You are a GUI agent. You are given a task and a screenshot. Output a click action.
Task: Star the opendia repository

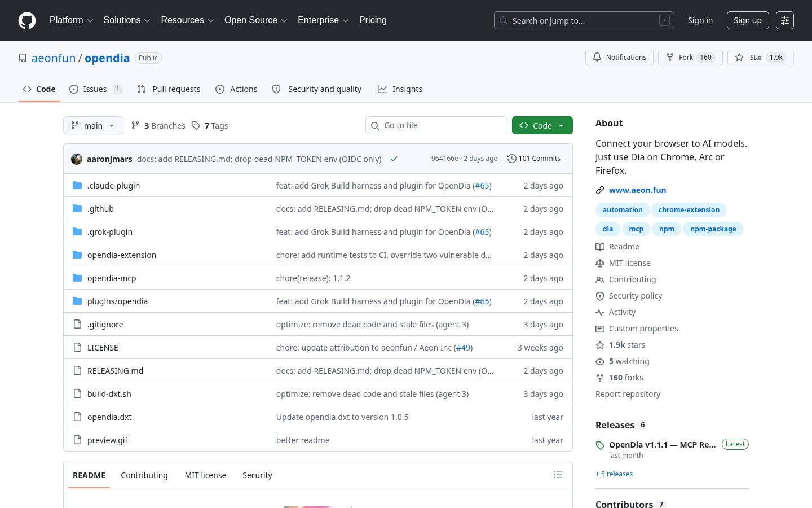[x=761, y=58]
